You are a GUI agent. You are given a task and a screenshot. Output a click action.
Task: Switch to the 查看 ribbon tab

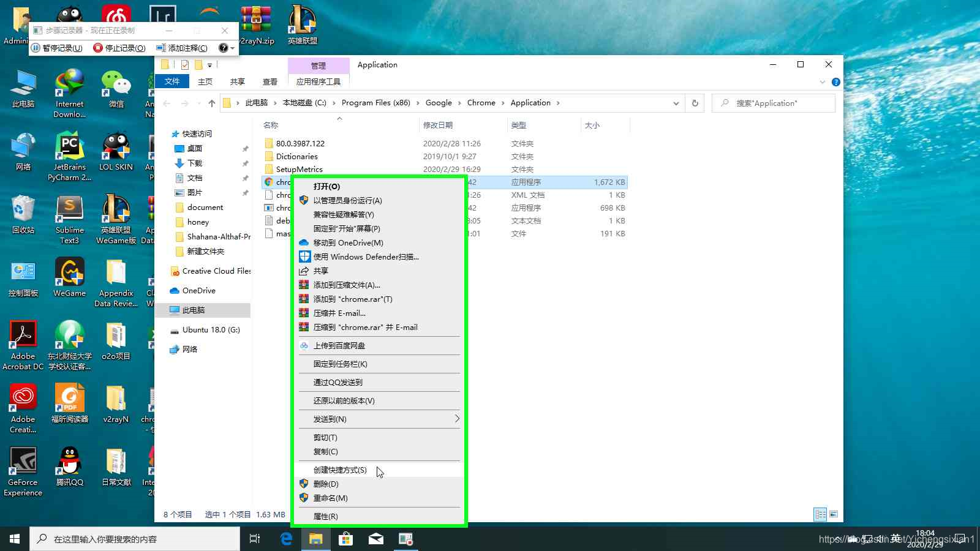click(x=270, y=81)
